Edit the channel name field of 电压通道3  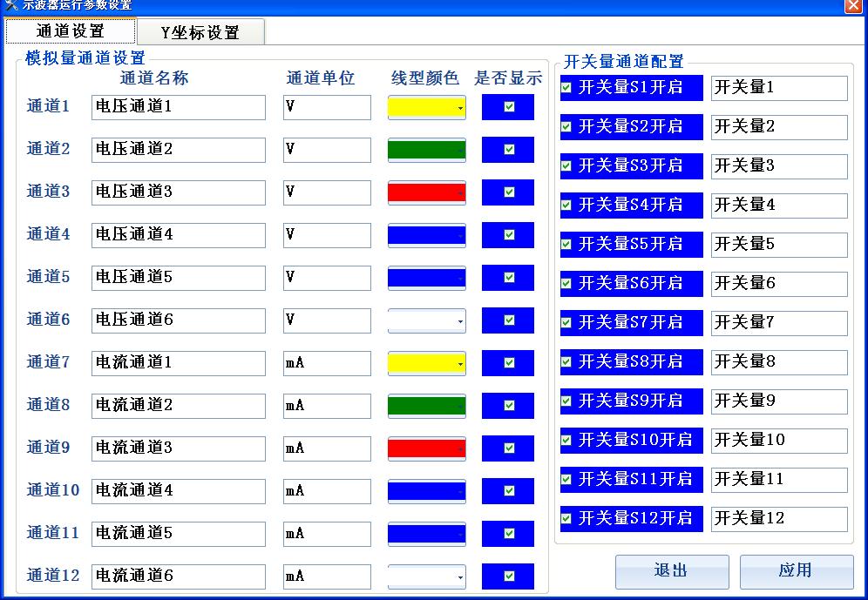click(177, 192)
